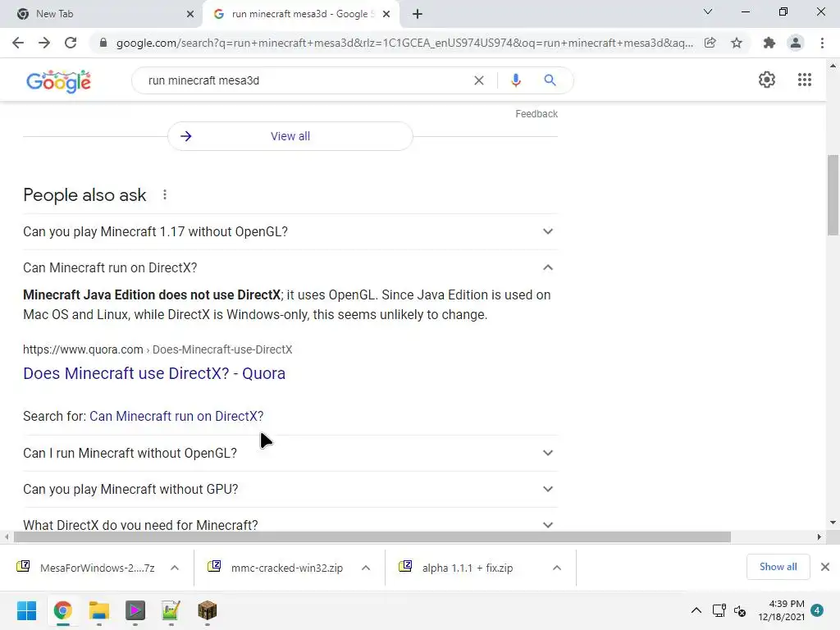Open downloaded mmc-cracked-win32.zip
Viewport: 840px width, 630px height.
point(276,568)
